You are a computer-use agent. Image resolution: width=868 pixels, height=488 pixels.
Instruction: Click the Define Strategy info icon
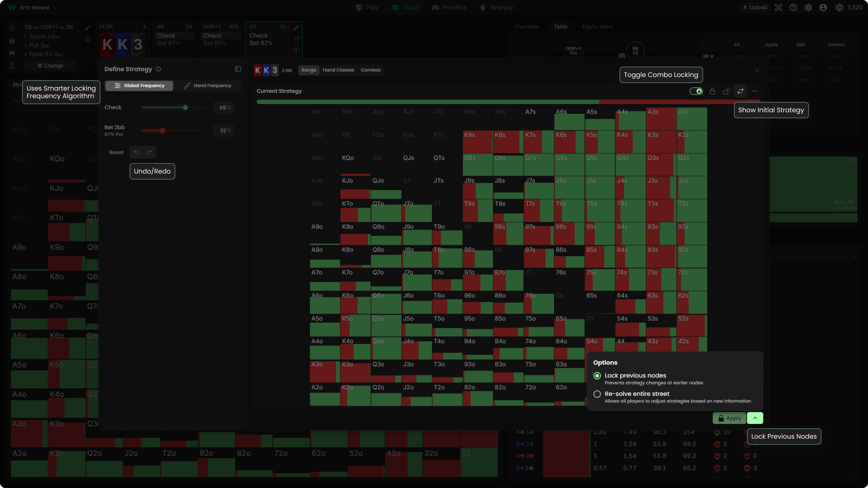click(x=158, y=69)
